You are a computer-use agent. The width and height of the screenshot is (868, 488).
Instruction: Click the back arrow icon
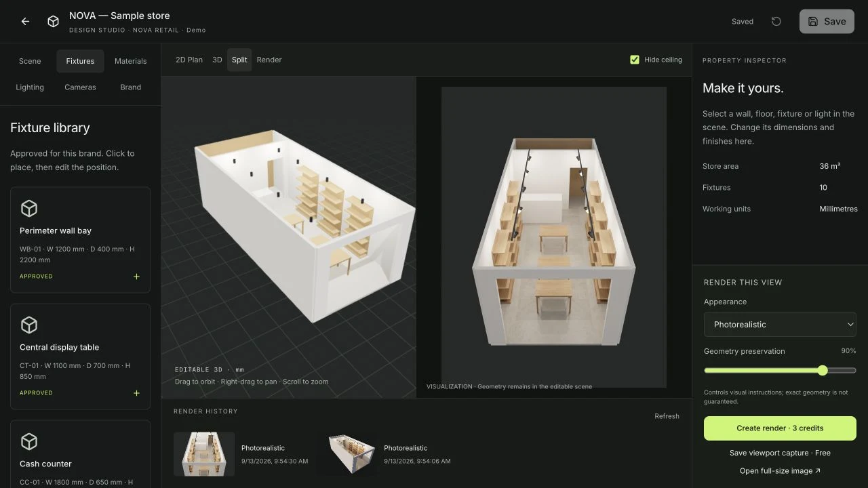25,22
